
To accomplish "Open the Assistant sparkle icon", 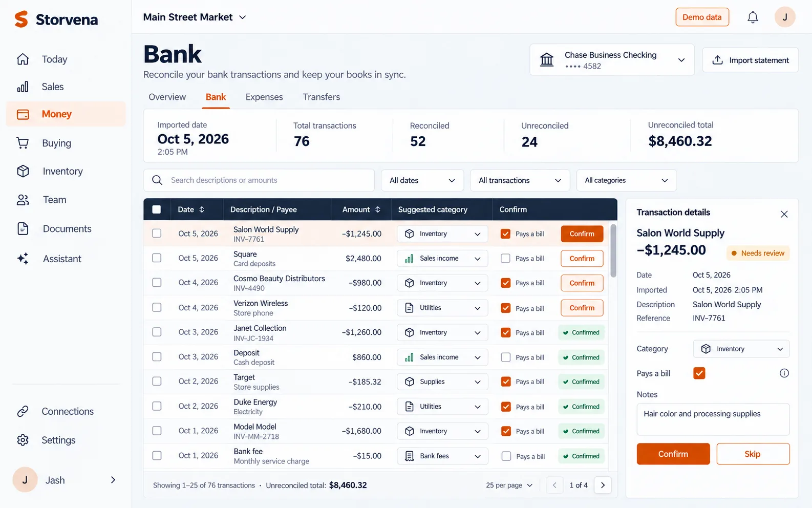I will click(x=23, y=259).
